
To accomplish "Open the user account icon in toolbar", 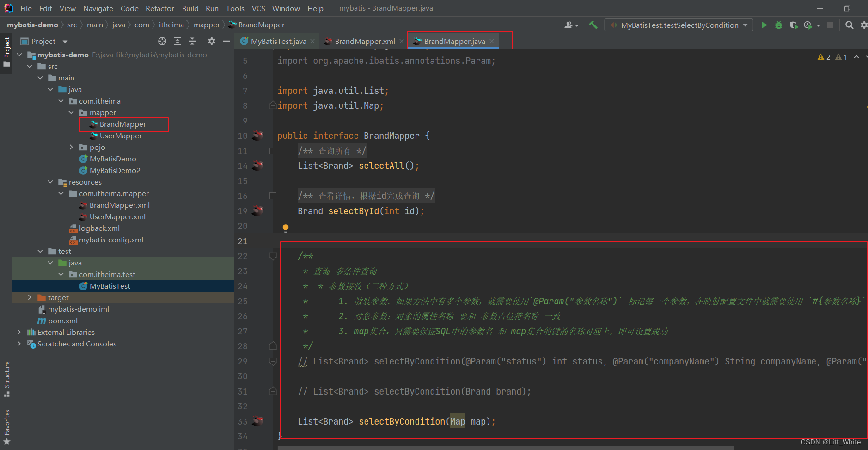I will click(568, 25).
